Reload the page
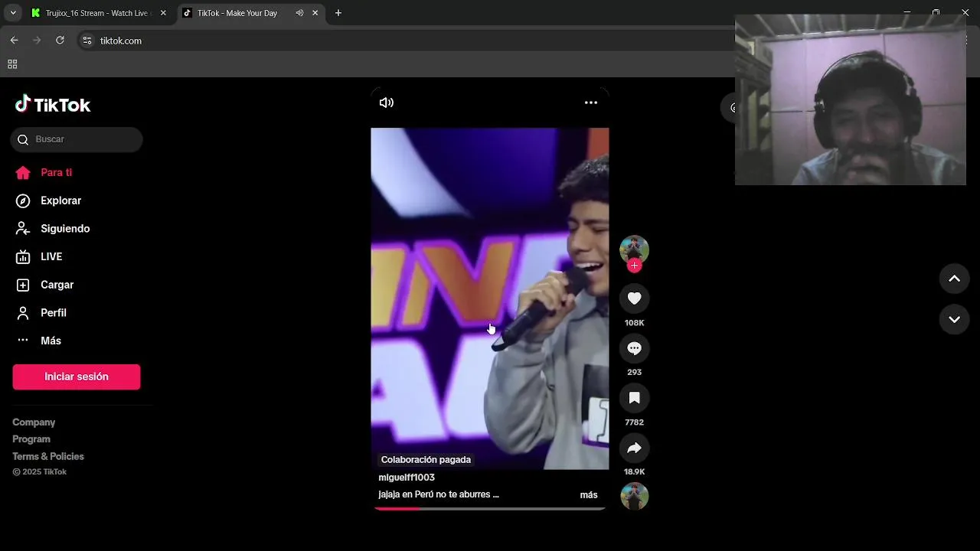The image size is (980, 551). pos(60,41)
